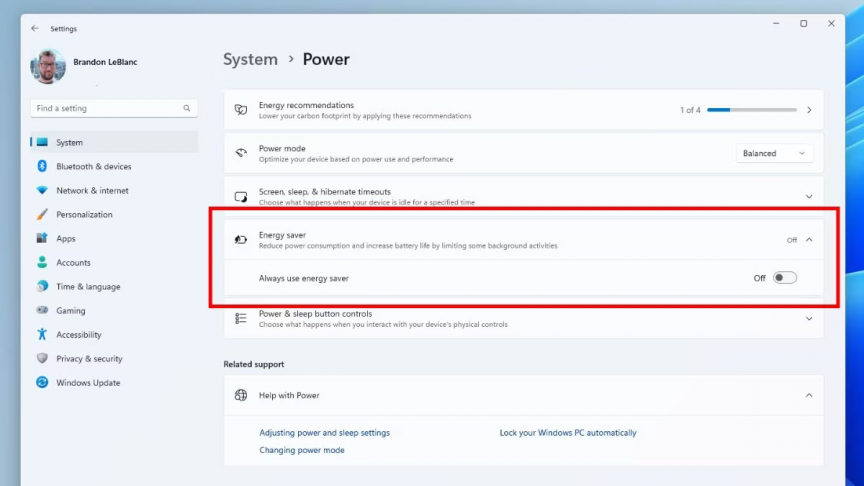This screenshot has height=486, width=864.
Task: Select Time & language category
Action: pyautogui.click(x=88, y=287)
